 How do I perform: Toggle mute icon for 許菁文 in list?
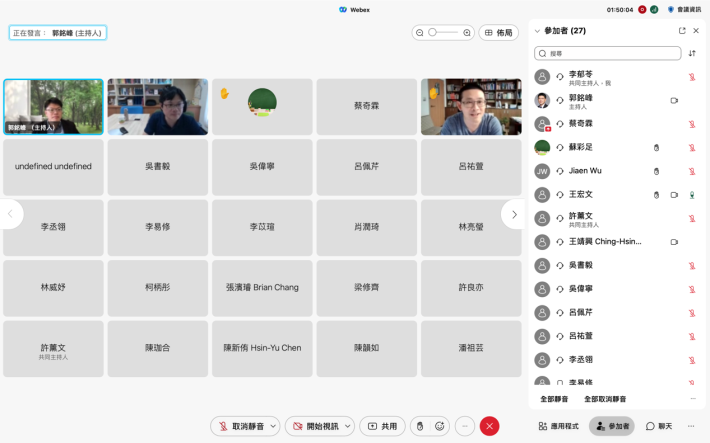click(x=692, y=218)
